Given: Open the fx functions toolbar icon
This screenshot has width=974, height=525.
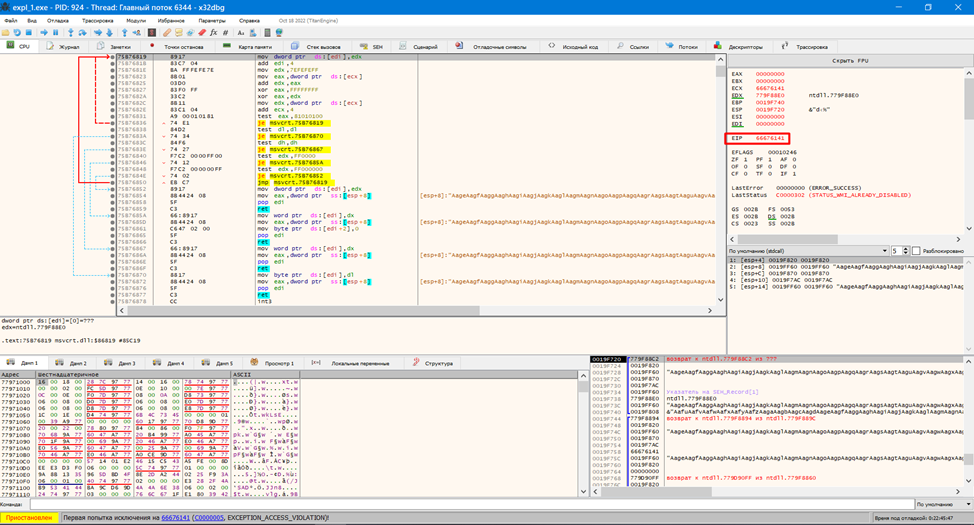Looking at the screenshot, I should pyautogui.click(x=213, y=33).
